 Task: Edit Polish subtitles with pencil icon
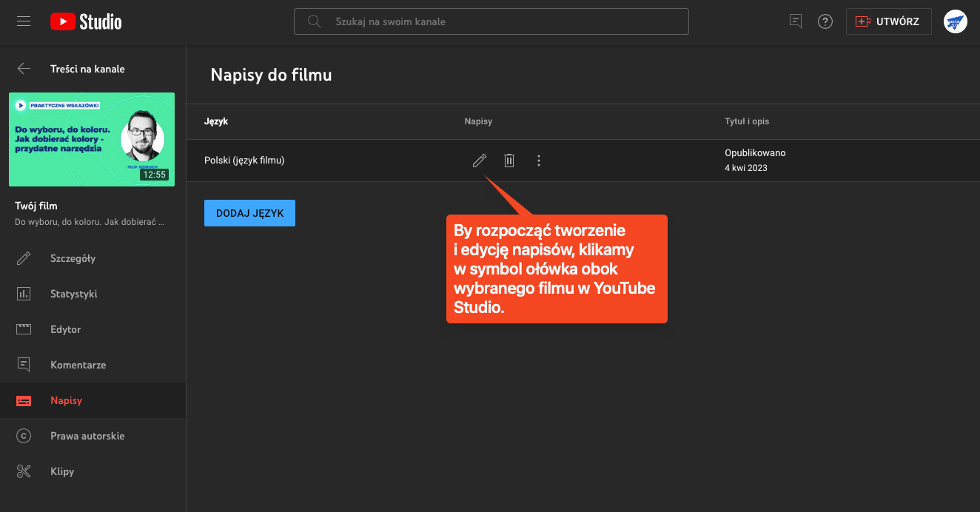(480, 161)
